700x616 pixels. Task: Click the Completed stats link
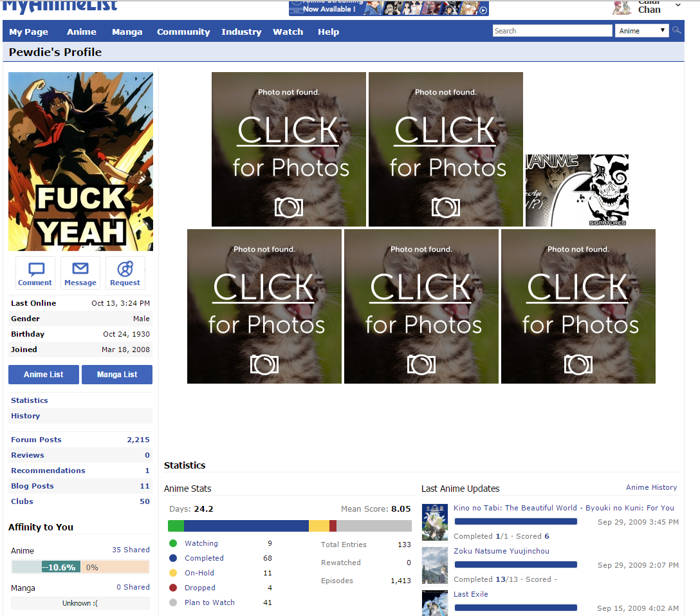204,558
